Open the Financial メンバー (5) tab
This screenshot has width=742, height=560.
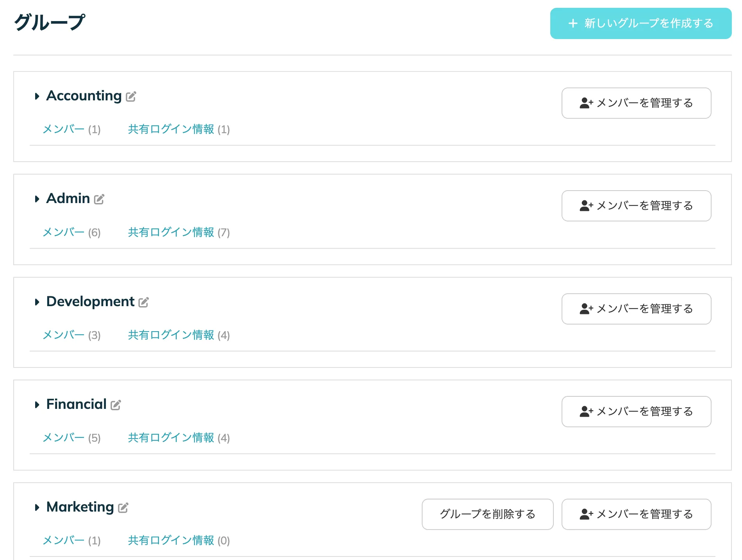tap(71, 438)
